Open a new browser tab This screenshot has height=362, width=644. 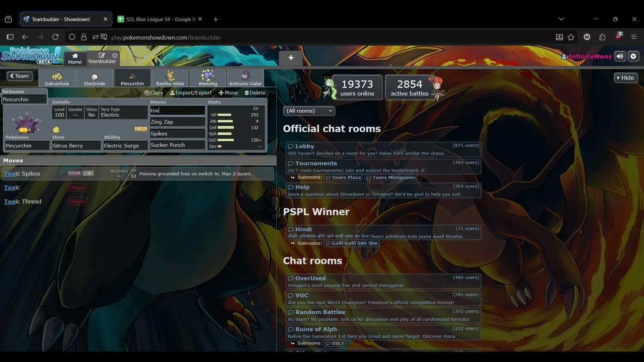[216, 19]
